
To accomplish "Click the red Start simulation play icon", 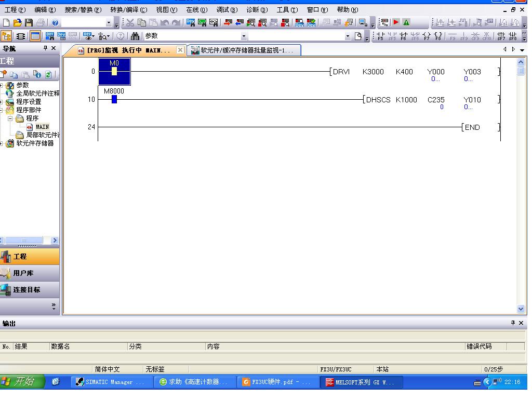I will click(x=396, y=22).
